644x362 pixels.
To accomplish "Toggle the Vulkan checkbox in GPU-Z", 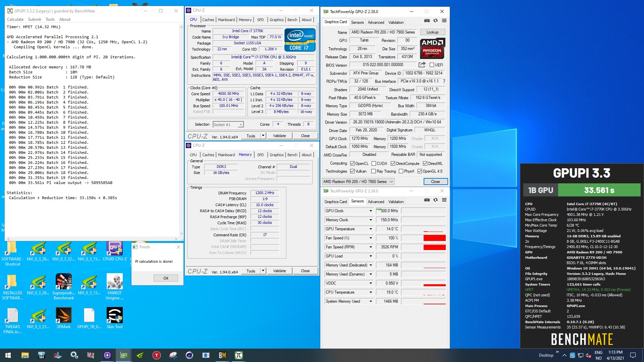I will tap(352, 171).
